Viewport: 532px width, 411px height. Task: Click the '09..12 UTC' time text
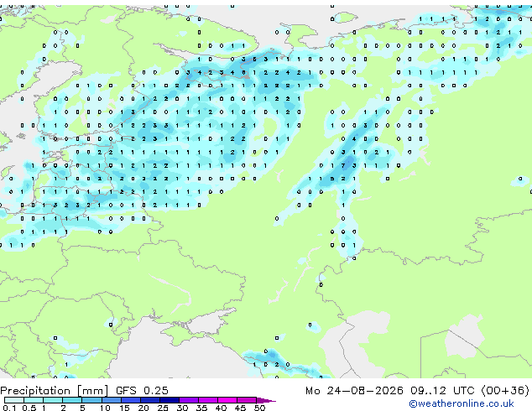(442, 391)
